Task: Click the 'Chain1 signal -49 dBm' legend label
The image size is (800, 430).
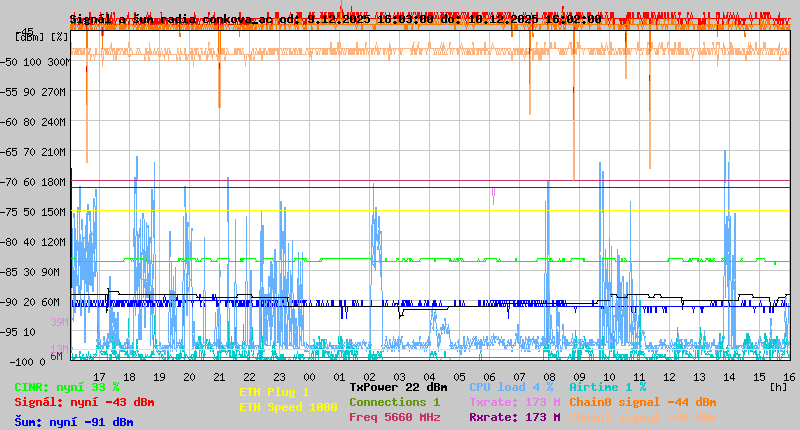Action: pyautogui.click(x=642, y=417)
